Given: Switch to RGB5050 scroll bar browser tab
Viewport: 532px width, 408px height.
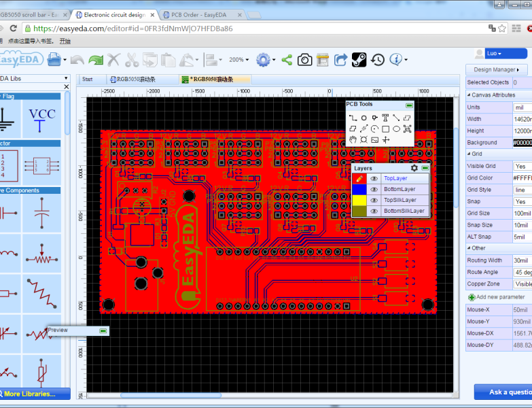Looking at the screenshot, I should 32,15.
